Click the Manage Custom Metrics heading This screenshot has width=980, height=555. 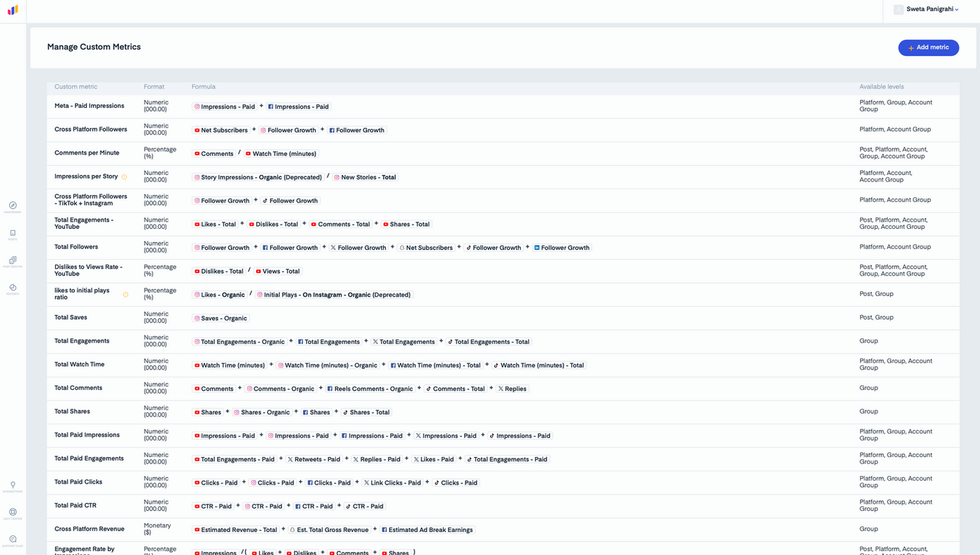94,47
